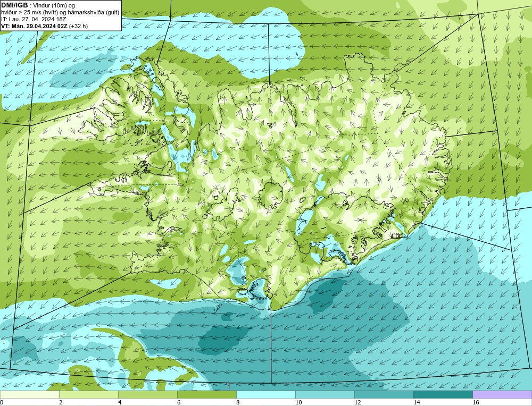Click the legend scale label '8'
532x406 pixels.
[x=238, y=402]
